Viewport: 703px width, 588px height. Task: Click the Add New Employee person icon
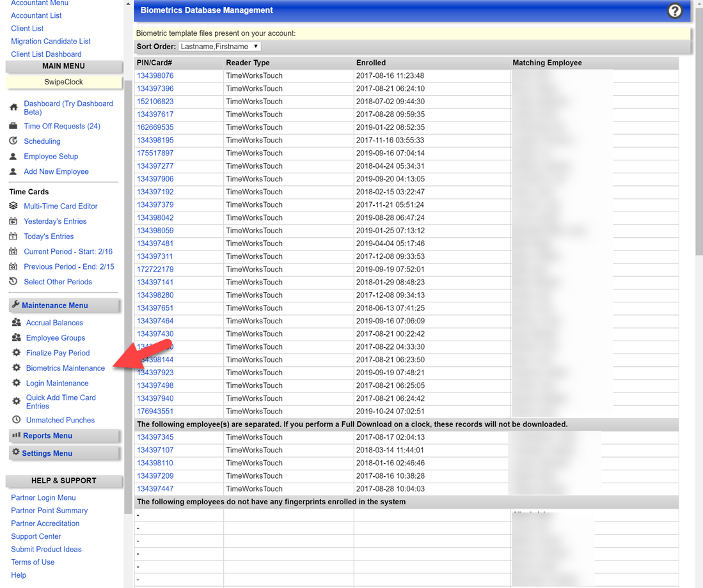(14, 171)
